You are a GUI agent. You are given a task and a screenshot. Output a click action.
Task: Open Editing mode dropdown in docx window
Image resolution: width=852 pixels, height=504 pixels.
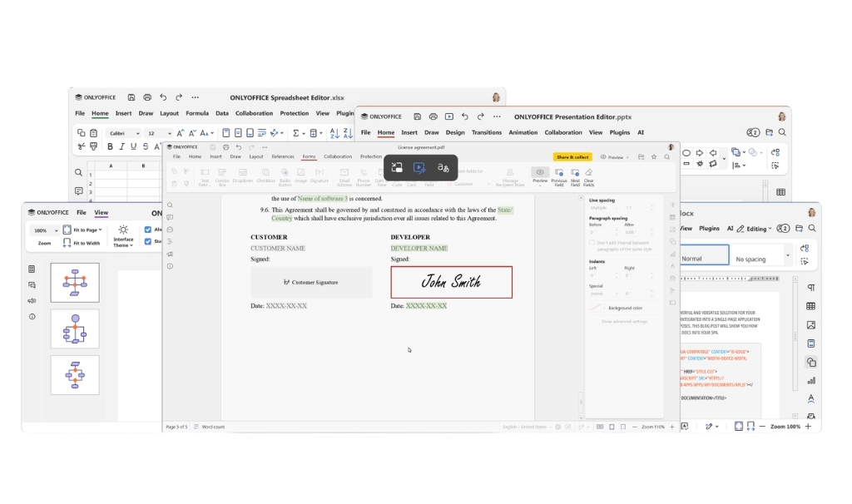tap(754, 229)
